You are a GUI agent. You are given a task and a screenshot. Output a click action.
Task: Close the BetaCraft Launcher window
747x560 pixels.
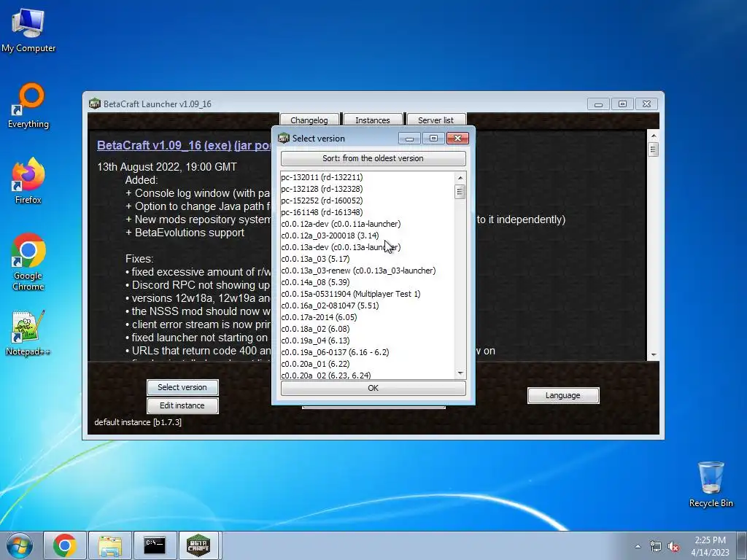pos(646,104)
